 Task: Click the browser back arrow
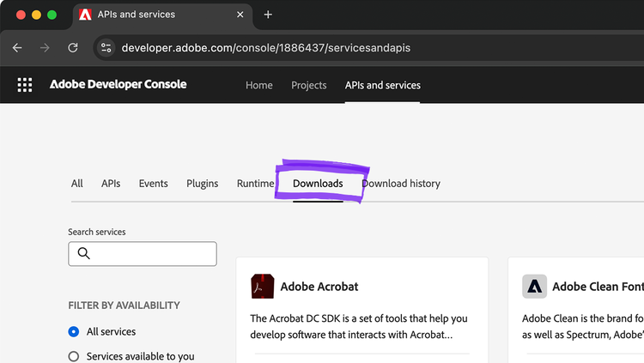17,48
